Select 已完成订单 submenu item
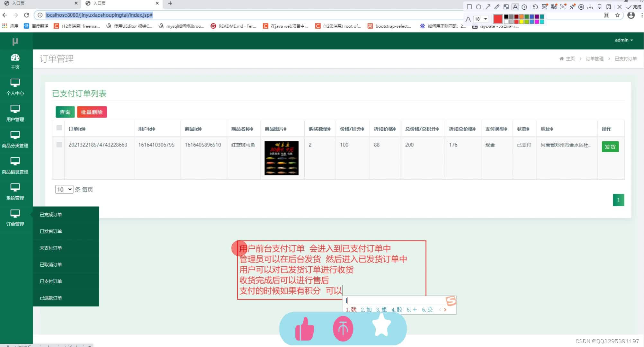 click(x=66, y=215)
